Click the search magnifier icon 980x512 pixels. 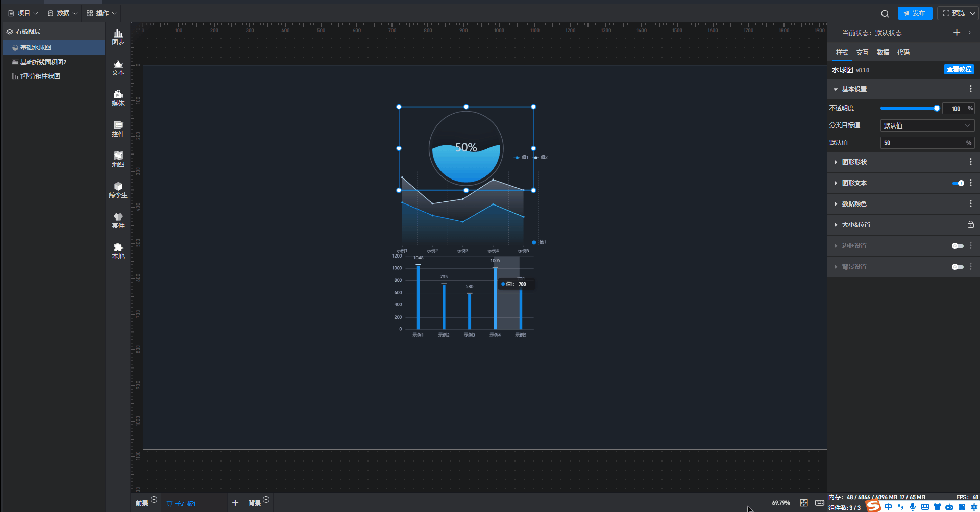(885, 14)
